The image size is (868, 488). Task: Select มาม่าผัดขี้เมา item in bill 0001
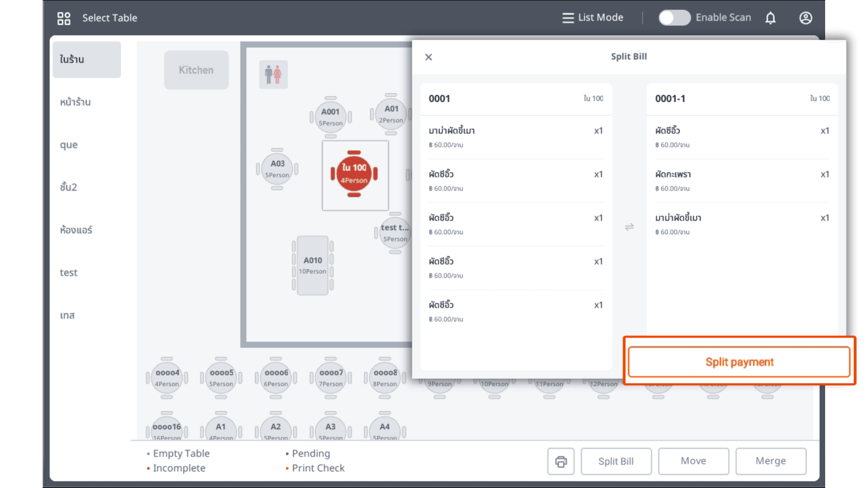pos(516,137)
